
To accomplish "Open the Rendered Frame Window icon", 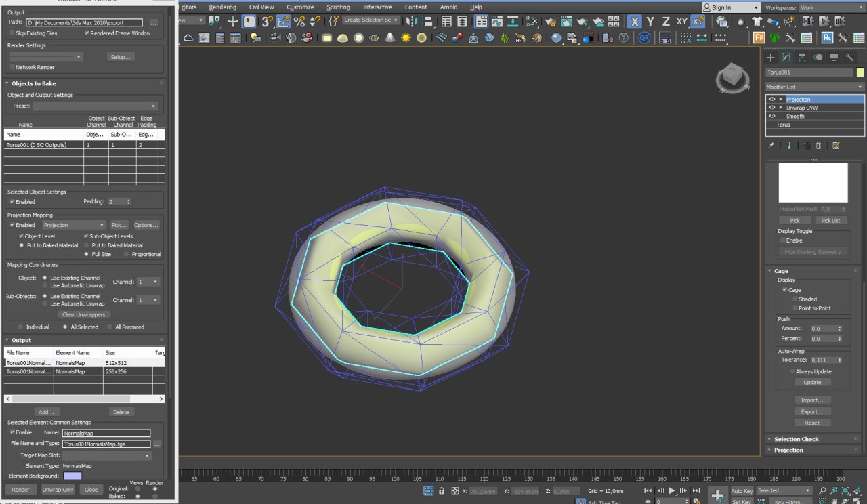I will click(x=566, y=22).
